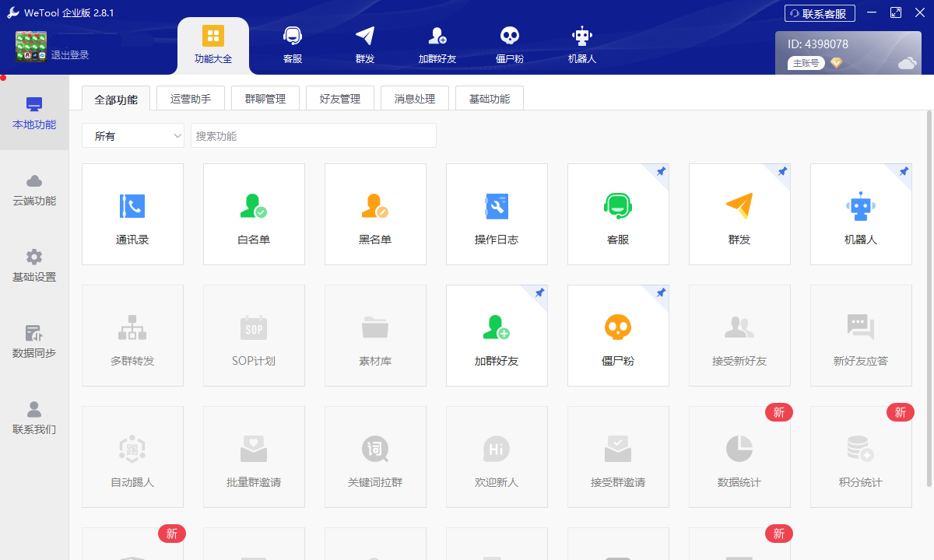Image resolution: width=934 pixels, height=560 pixels.
Task: Switch to the 消息处理 tab
Action: 414,97
